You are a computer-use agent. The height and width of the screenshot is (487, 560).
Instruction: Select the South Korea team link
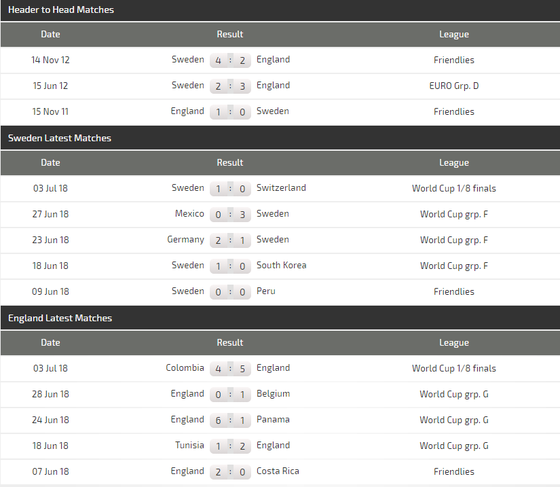pyautogui.click(x=281, y=265)
